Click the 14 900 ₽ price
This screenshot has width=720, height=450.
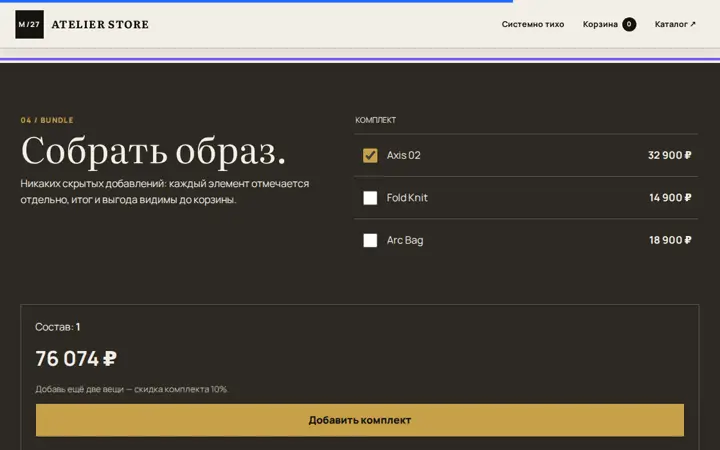coord(670,198)
